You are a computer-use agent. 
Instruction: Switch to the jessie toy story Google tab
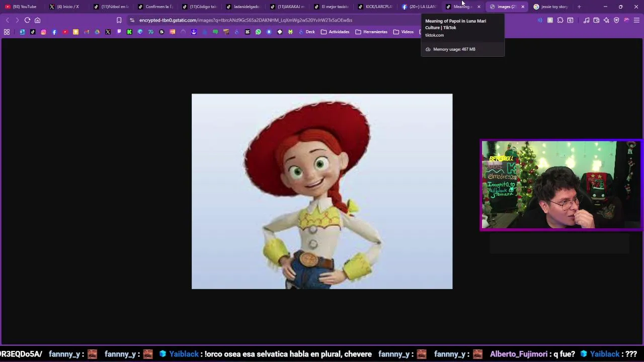[x=551, y=7]
